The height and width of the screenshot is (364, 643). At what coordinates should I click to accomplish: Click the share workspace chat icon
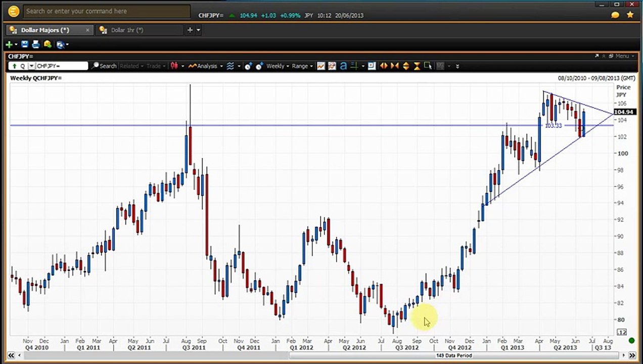[48, 44]
